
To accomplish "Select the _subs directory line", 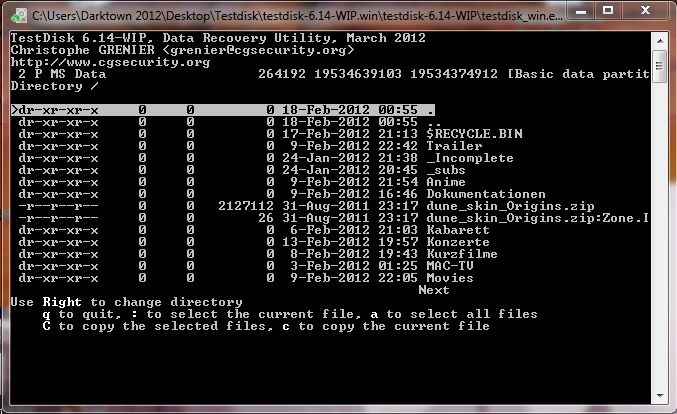I will coord(445,169).
